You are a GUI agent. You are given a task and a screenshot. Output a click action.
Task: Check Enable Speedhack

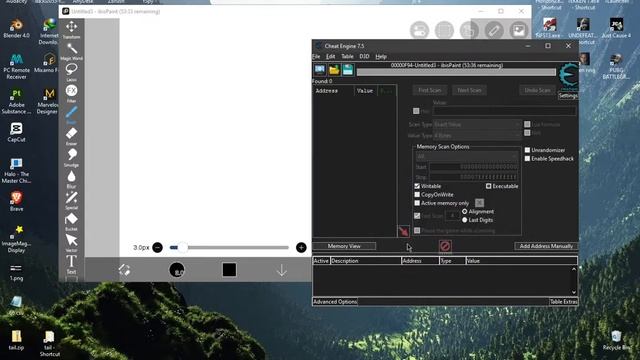[x=527, y=159]
